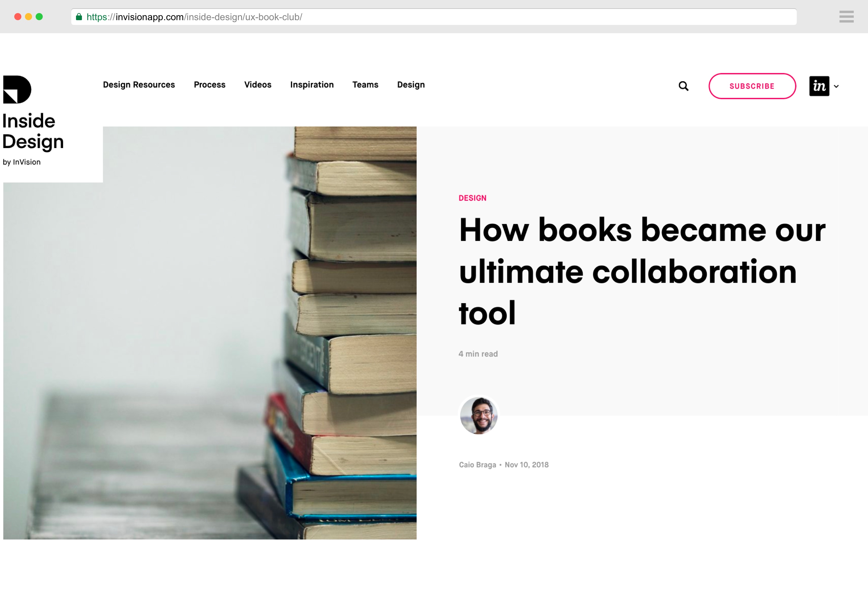Screen dimensions: 868x598
Task: Open the browser hamburger menu
Action: click(846, 17)
